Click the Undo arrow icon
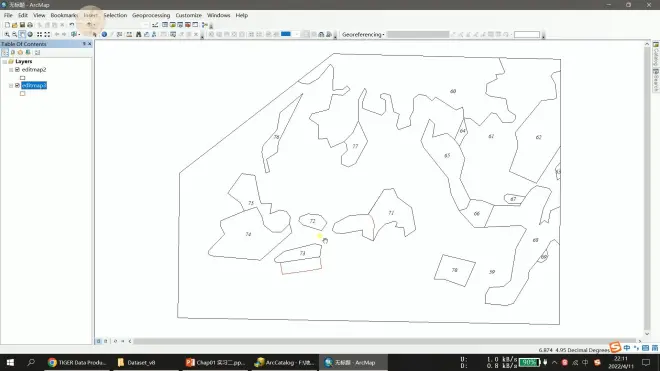The image size is (660, 371). (x=72, y=25)
